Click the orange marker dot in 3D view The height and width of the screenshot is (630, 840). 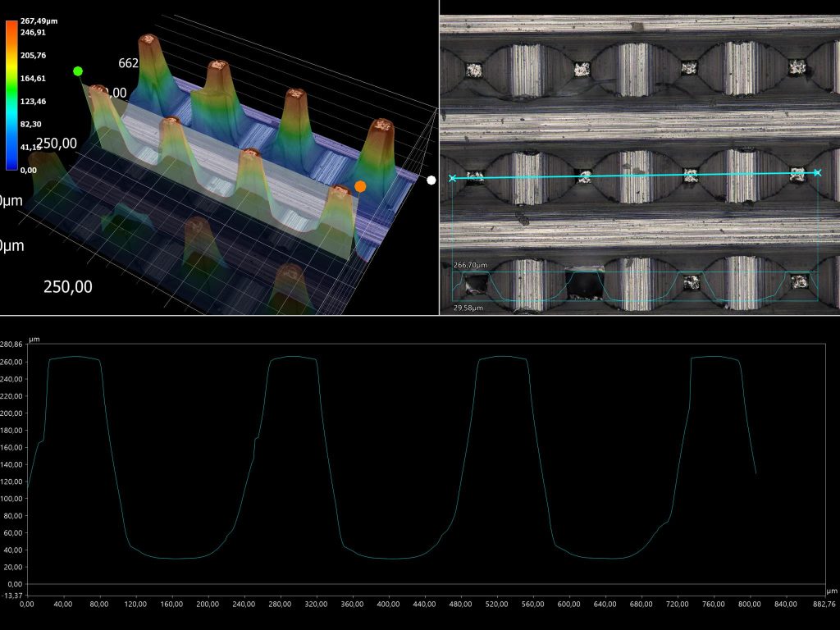click(360, 186)
